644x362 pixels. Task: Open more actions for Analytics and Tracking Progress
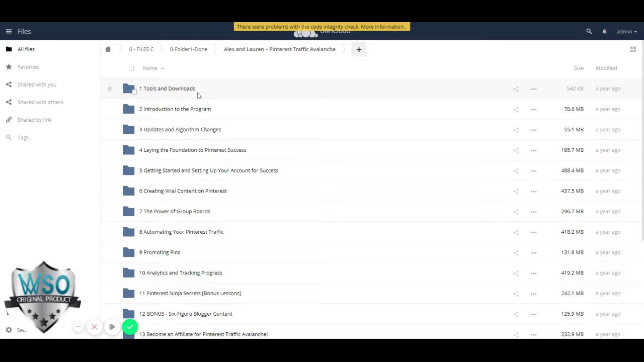click(533, 273)
